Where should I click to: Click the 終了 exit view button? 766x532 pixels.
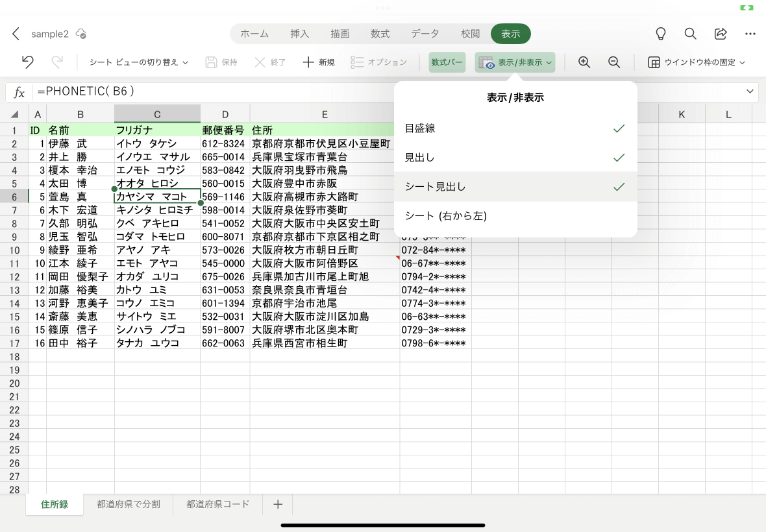(x=270, y=62)
